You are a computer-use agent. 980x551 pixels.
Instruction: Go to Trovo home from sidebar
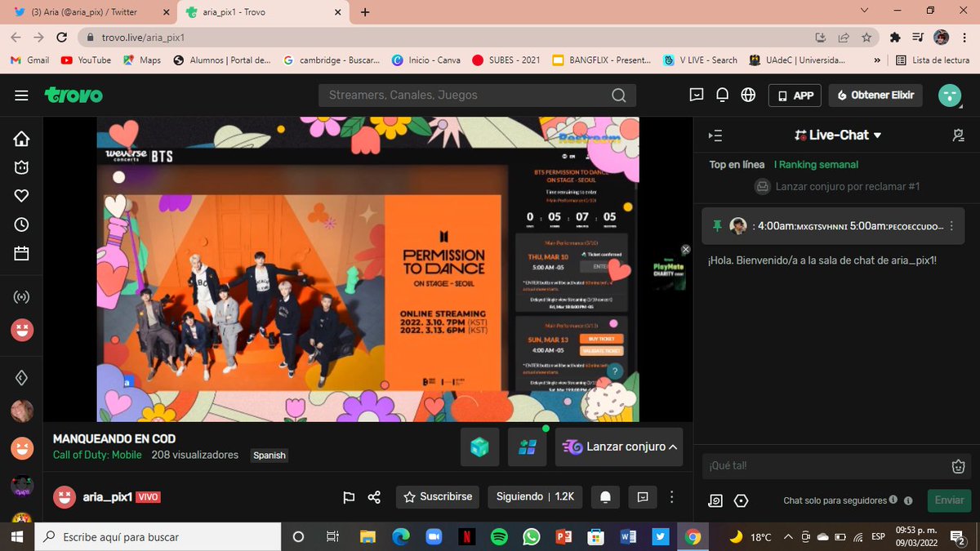(x=22, y=139)
